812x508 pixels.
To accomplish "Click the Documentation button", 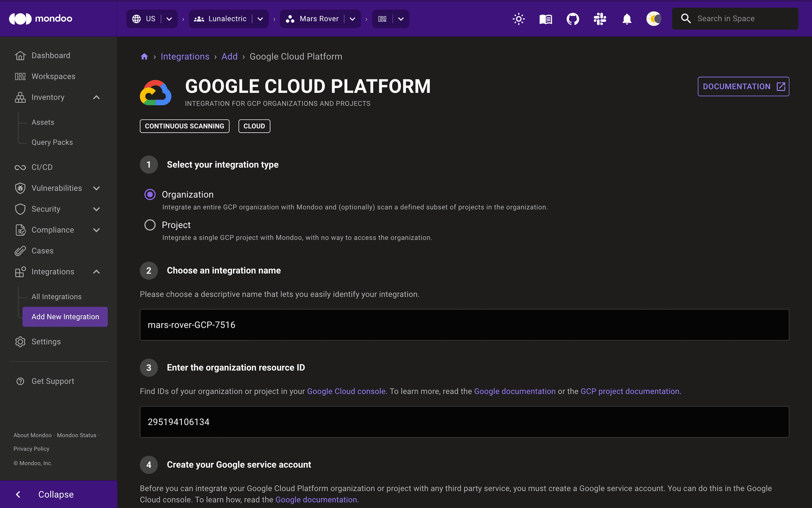I will pyautogui.click(x=743, y=87).
